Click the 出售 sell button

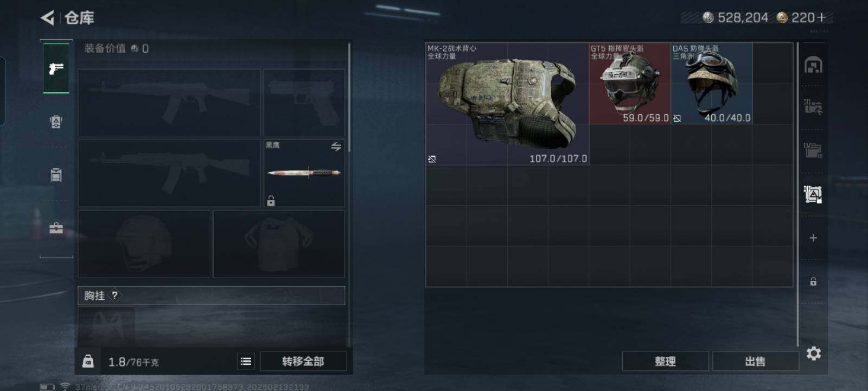point(755,361)
